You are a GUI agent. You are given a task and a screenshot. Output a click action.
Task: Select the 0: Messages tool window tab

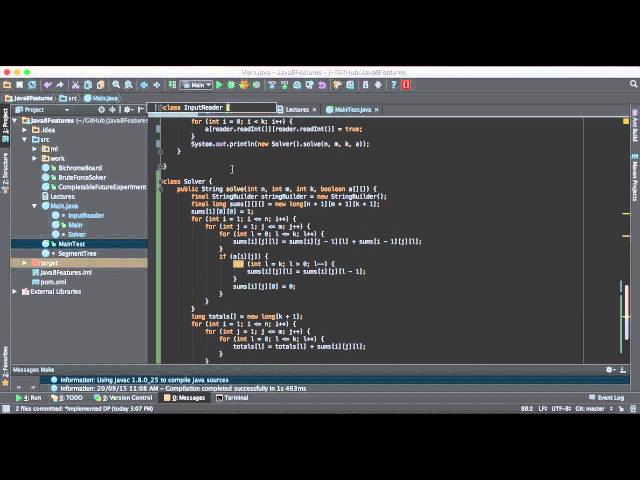[184, 398]
